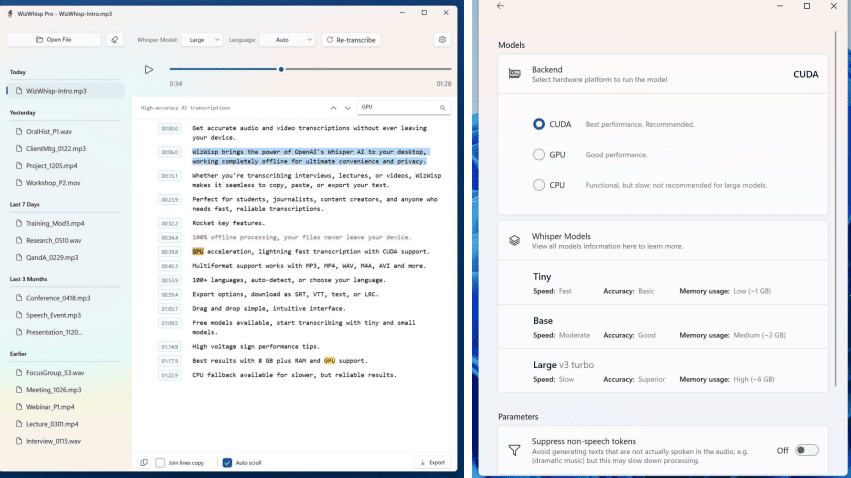851x478 pixels.
Task: Open settings with the gear icon
Action: pyautogui.click(x=442, y=40)
